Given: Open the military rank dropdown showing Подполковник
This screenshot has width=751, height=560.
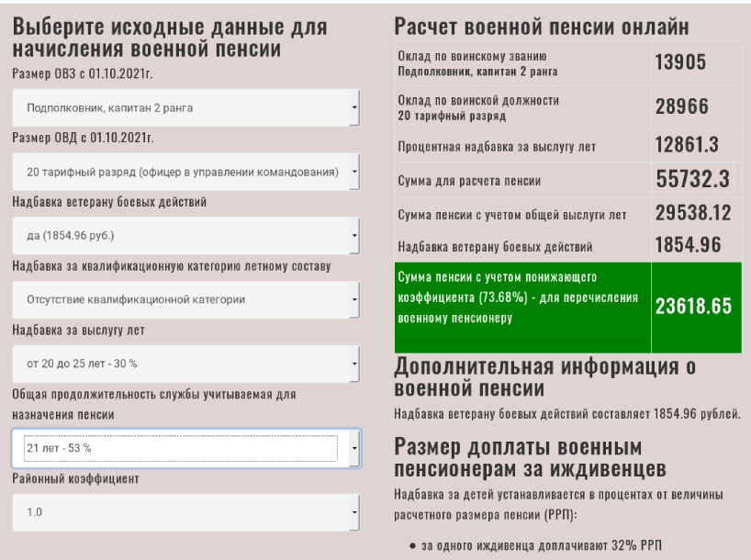Looking at the screenshot, I should (185, 107).
